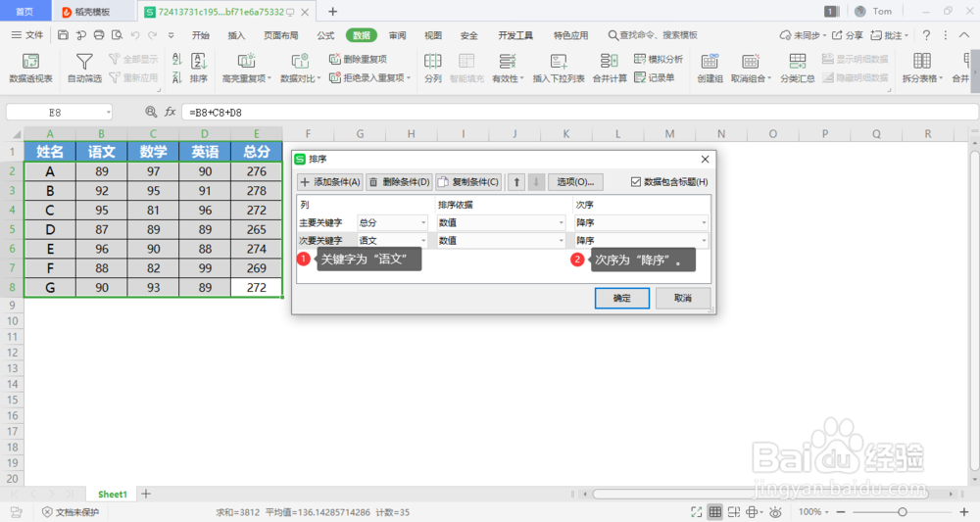
Task: Switch to the 页面布局 ribbon tab
Action: [280, 35]
